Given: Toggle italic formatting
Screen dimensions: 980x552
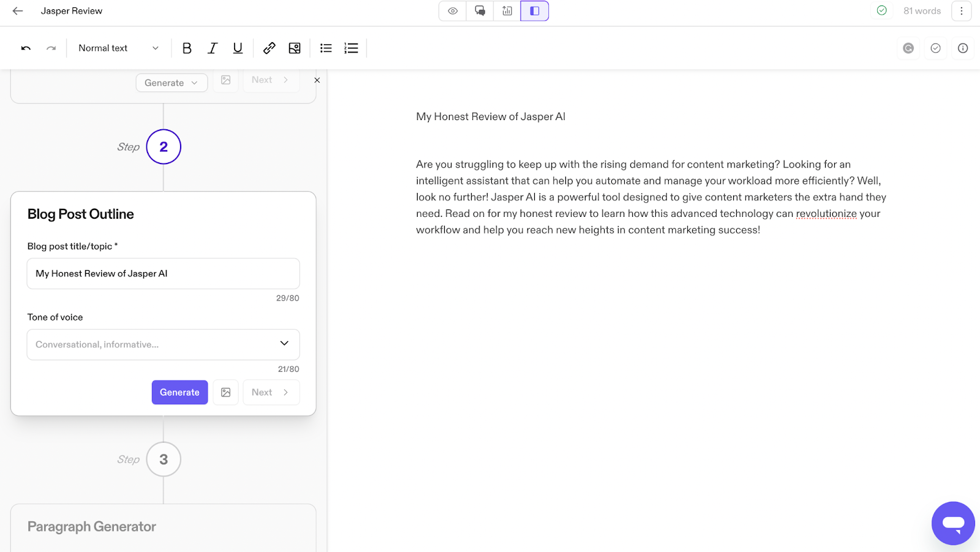Looking at the screenshot, I should (213, 48).
